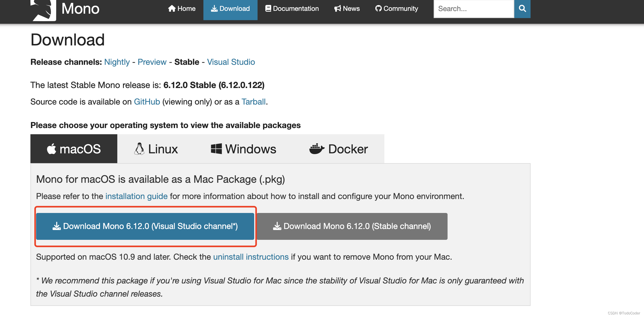The width and height of the screenshot is (644, 317).
Task: Download Mono 6.12.0 Stable channel
Action: pyautogui.click(x=352, y=226)
